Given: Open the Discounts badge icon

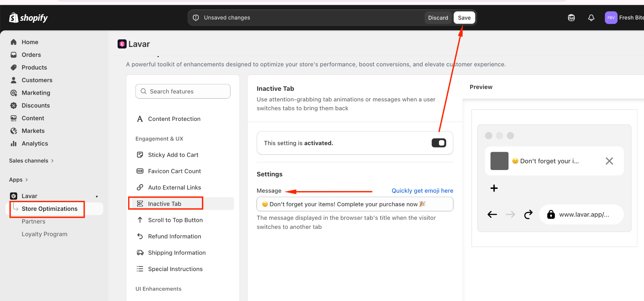Looking at the screenshot, I should click(14, 105).
